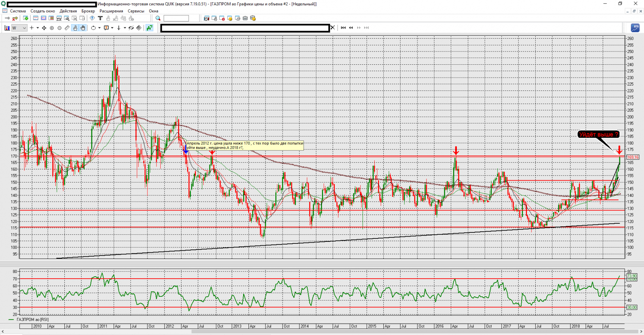The image size is (644, 335).
Task: Click the search input field in toolbar
Action: (x=176, y=18)
